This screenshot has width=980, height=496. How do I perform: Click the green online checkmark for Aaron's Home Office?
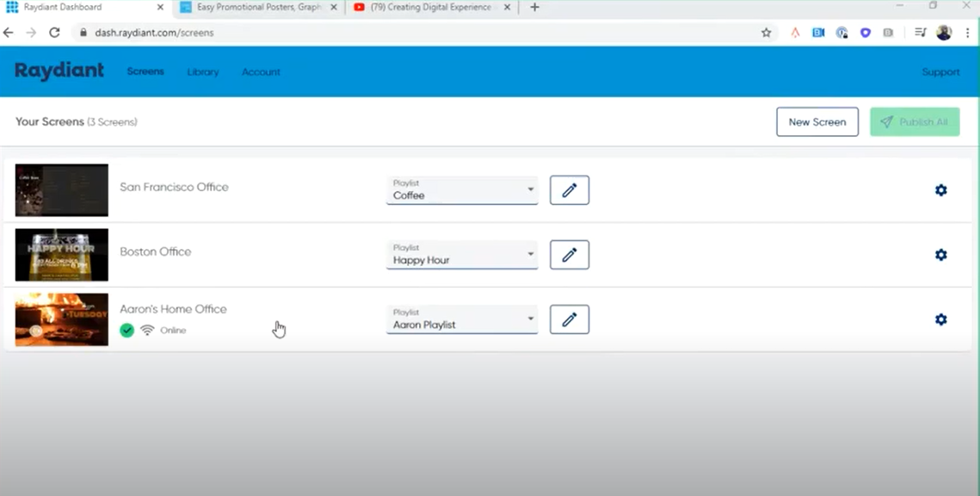tap(128, 330)
